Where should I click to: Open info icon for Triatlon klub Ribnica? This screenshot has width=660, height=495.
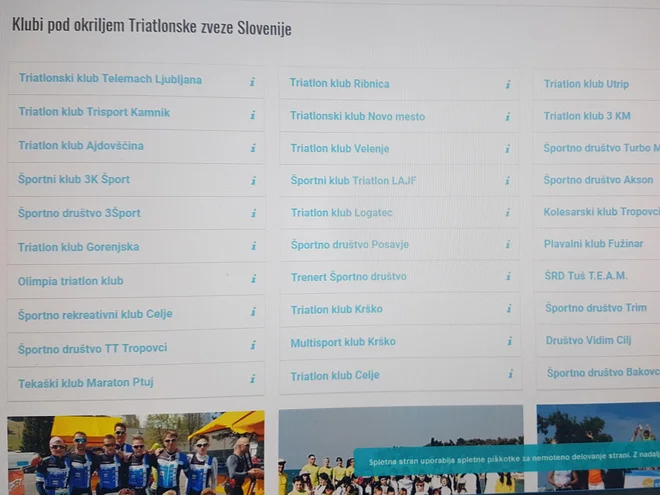(x=508, y=85)
